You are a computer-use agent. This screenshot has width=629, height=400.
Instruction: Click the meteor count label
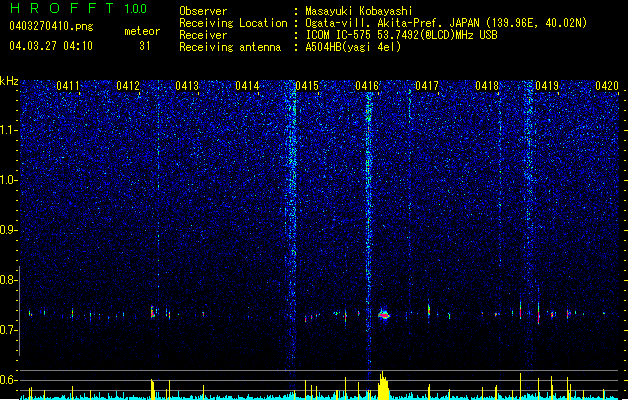[x=142, y=31]
